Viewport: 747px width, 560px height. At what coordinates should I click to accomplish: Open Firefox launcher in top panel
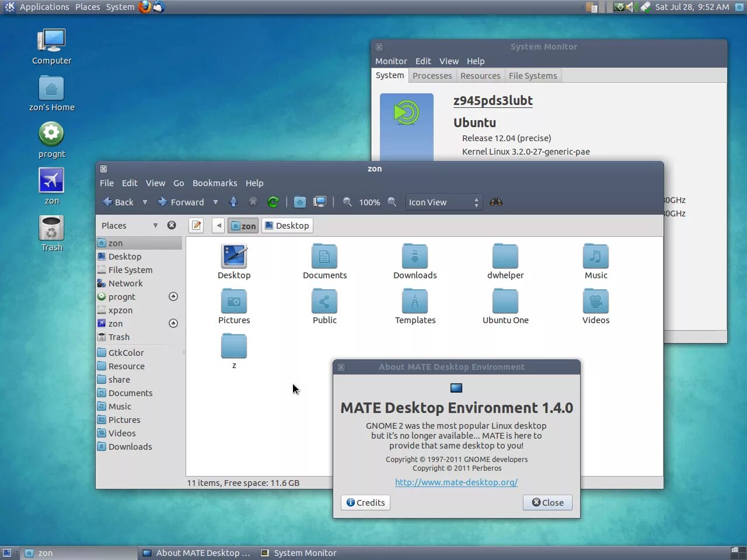(x=145, y=7)
